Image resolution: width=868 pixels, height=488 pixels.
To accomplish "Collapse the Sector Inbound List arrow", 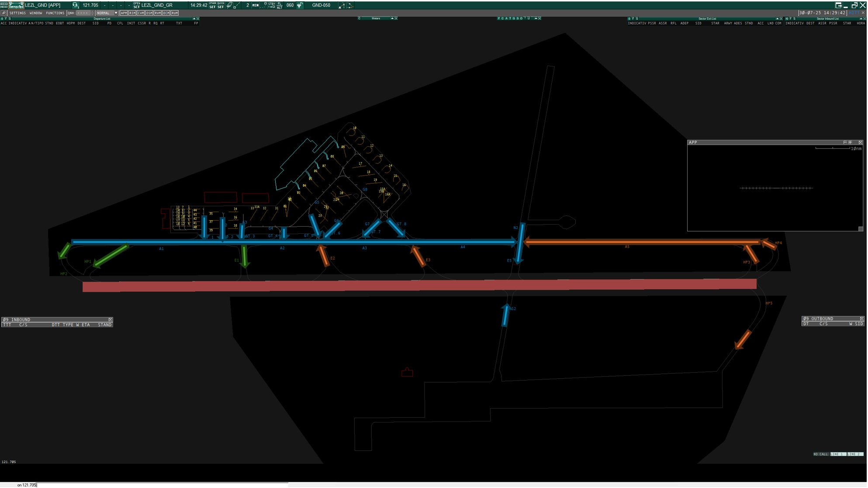I will tap(862, 19).
